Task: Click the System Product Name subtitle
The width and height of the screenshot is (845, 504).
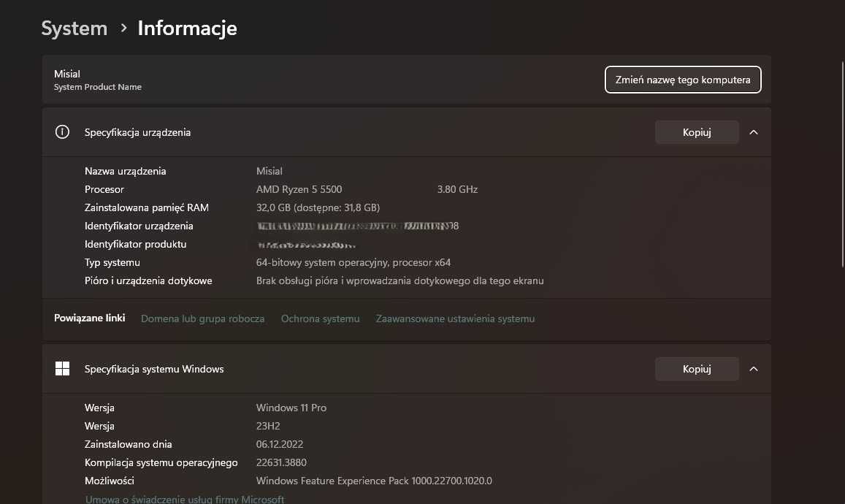Action: tap(98, 87)
